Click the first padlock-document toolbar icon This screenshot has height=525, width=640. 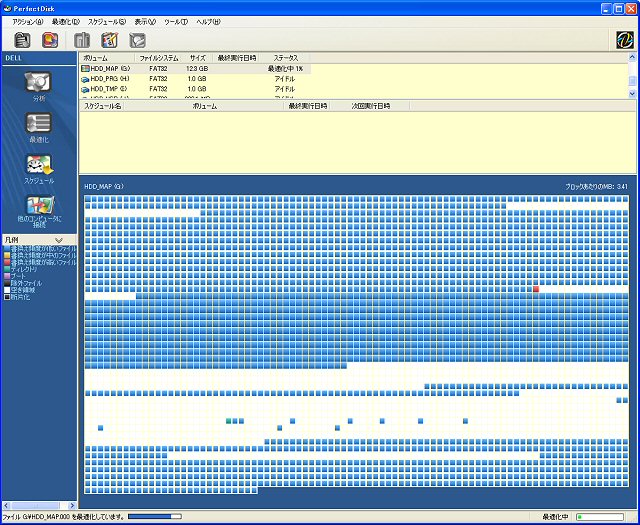click(x=22, y=40)
